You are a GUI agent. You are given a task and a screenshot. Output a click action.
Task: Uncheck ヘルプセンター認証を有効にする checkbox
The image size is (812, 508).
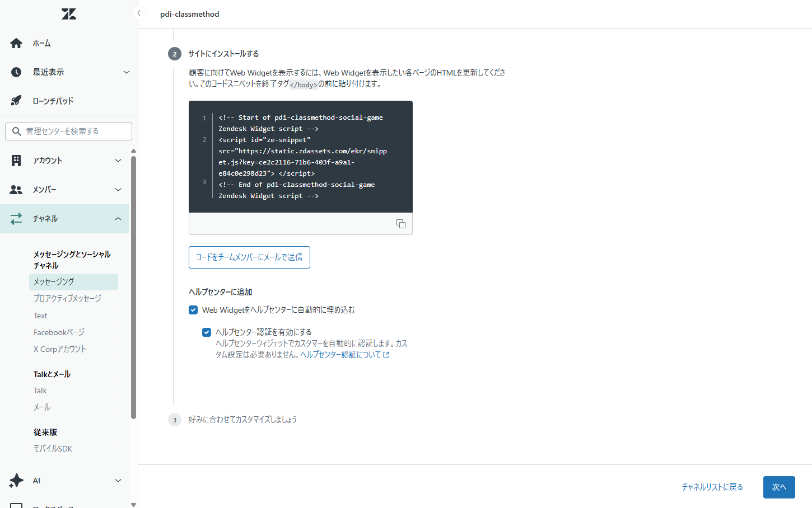point(207,332)
